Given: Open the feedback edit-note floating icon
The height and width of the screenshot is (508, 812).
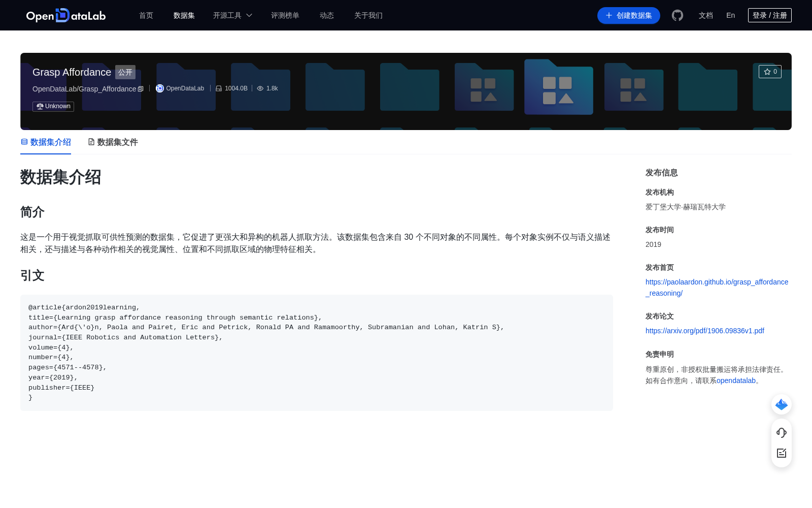Looking at the screenshot, I should (x=782, y=453).
